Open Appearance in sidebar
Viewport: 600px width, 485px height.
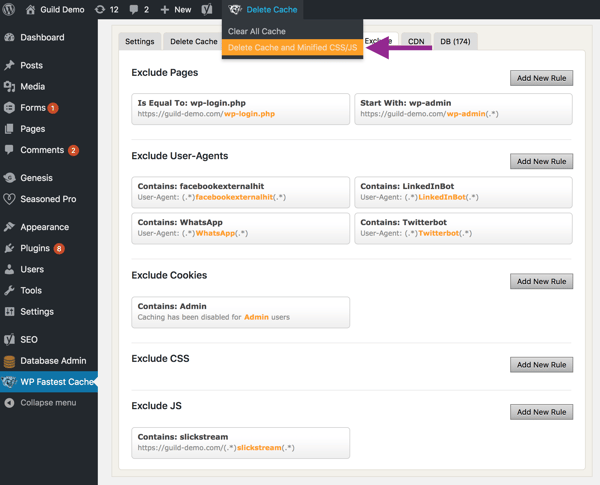point(45,227)
